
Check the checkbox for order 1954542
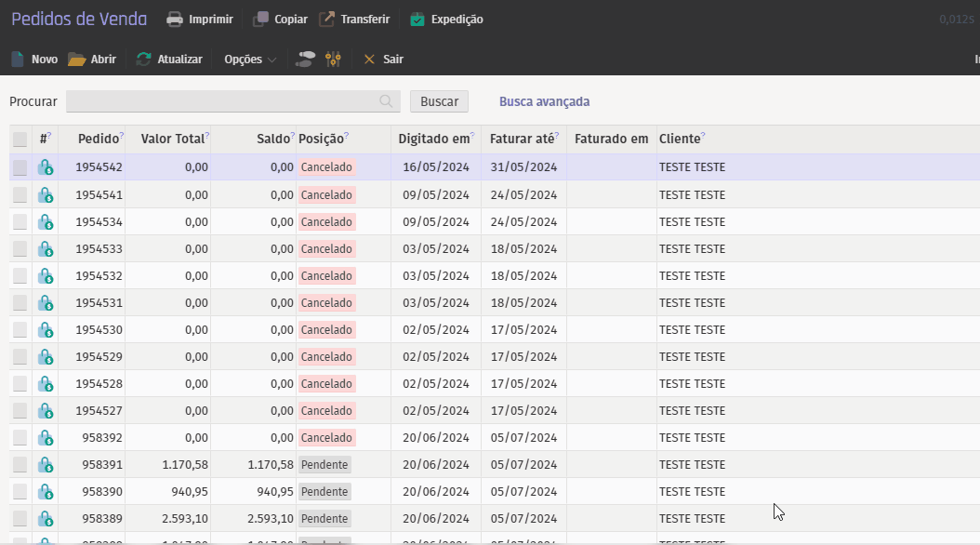click(20, 167)
